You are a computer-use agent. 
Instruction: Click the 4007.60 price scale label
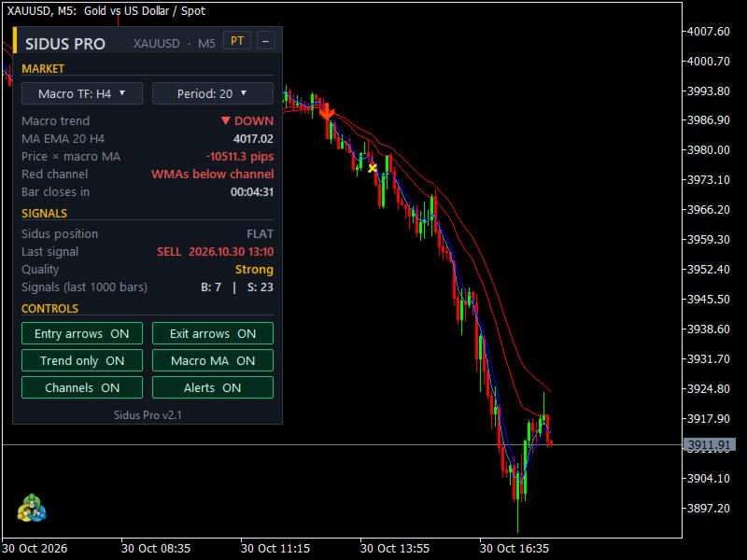tap(709, 32)
